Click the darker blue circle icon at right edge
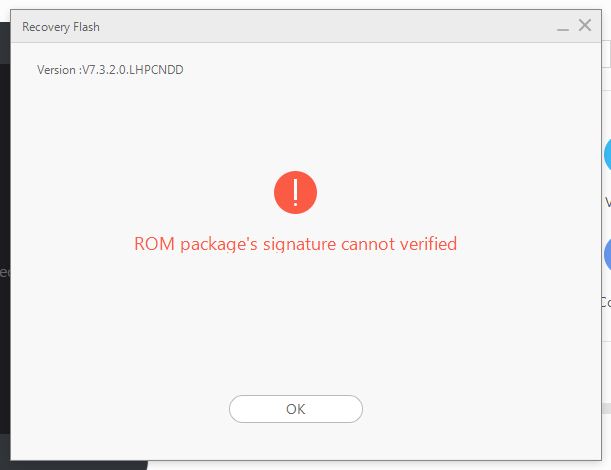This screenshot has height=470, width=611. tap(607, 254)
